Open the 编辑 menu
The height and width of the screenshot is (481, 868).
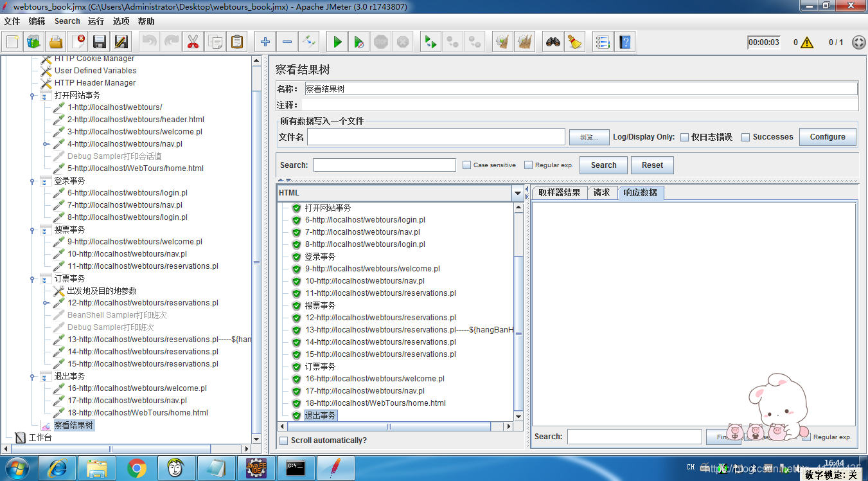[37, 21]
